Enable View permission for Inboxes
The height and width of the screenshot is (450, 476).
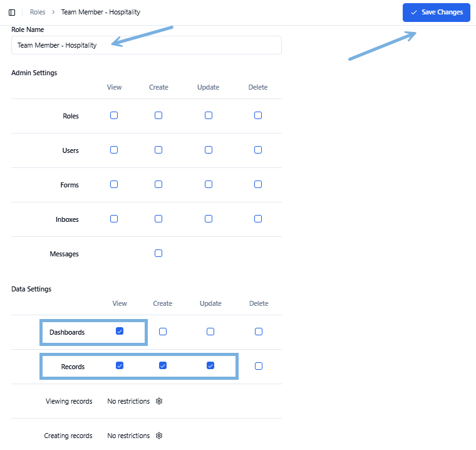pos(114,219)
